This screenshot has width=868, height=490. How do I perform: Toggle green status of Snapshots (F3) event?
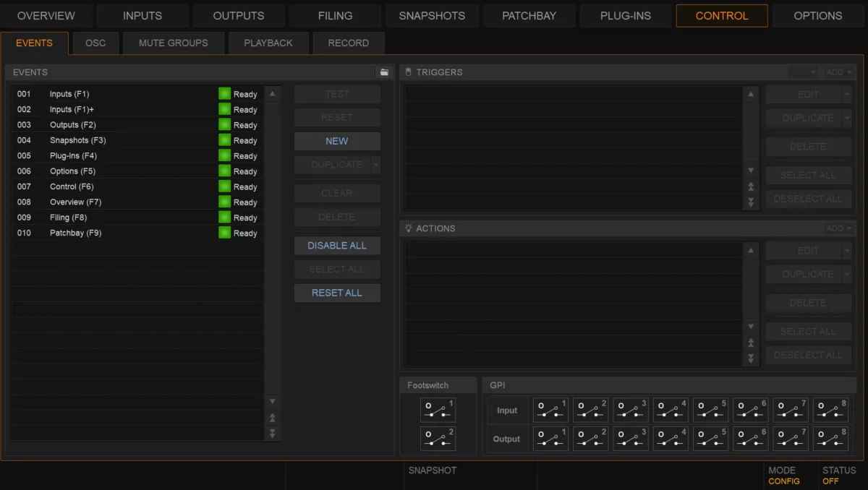coord(224,140)
